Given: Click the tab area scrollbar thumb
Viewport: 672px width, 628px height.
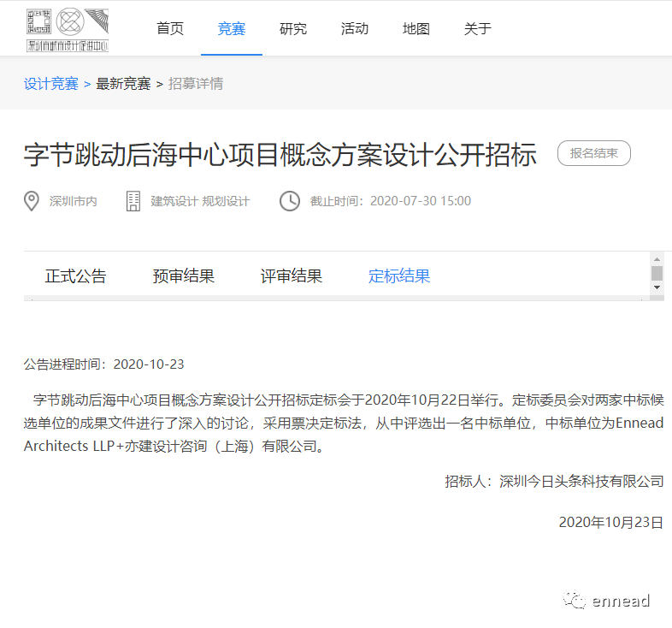Looking at the screenshot, I should coord(657,273).
